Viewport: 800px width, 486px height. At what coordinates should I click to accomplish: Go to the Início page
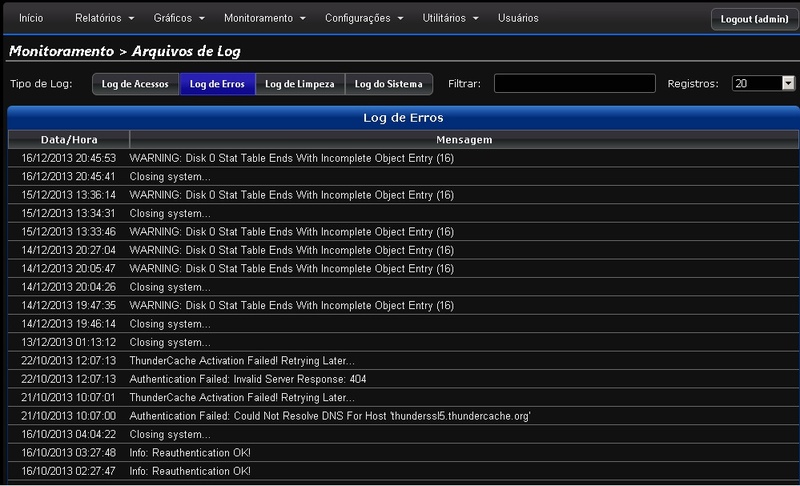31,18
